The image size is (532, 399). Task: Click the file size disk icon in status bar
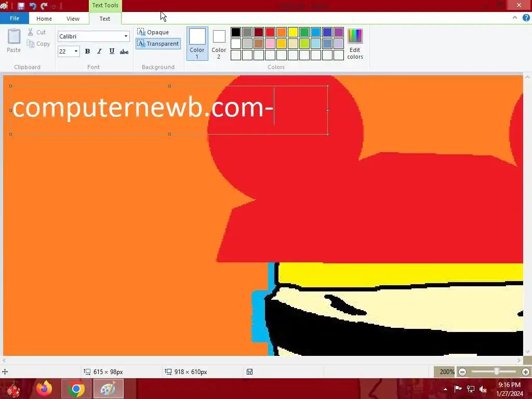pyautogui.click(x=250, y=372)
